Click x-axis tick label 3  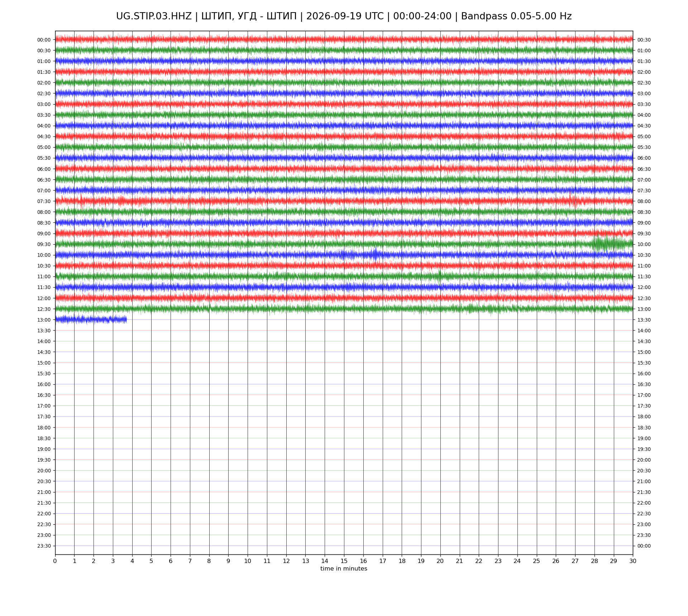(113, 561)
